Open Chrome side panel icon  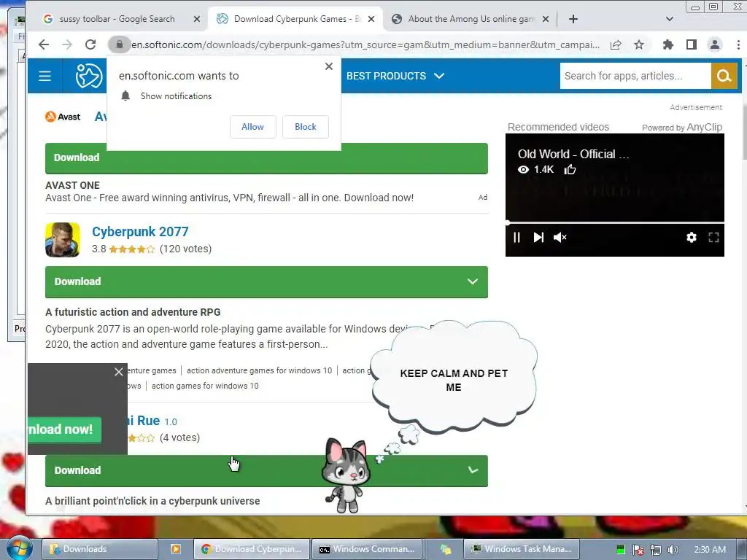pos(692,44)
